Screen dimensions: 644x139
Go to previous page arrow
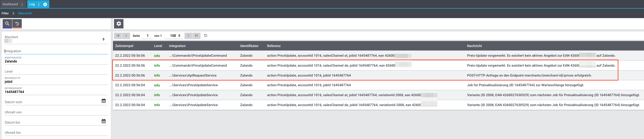tap(126, 36)
